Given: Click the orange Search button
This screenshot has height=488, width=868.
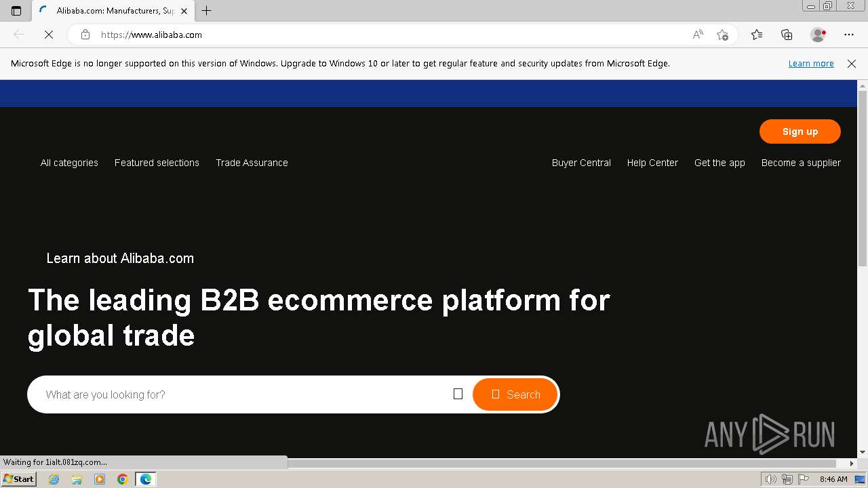Looking at the screenshot, I should click(515, 394).
